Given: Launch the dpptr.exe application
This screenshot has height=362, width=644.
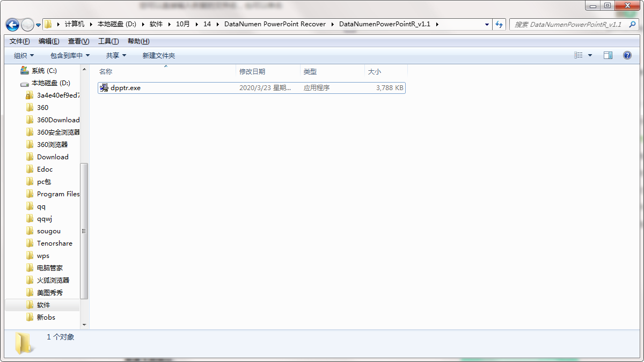Looking at the screenshot, I should click(x=125, y=87).
